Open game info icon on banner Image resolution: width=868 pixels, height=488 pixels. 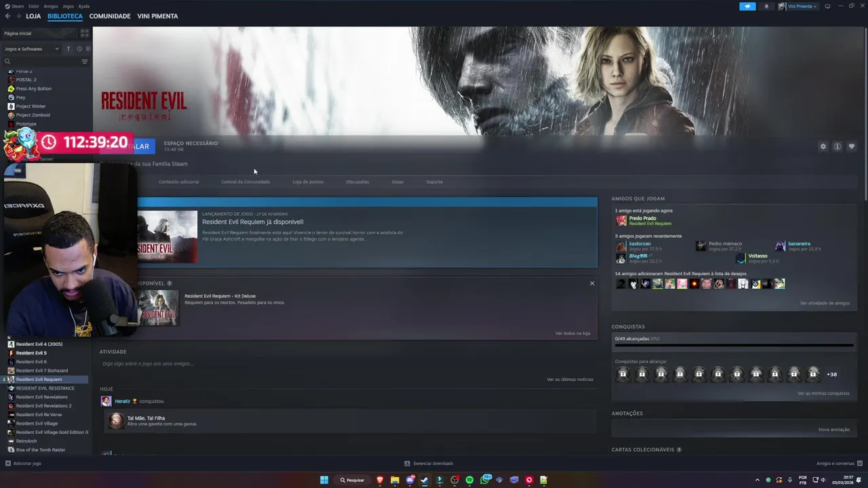[x=837, y=146]
